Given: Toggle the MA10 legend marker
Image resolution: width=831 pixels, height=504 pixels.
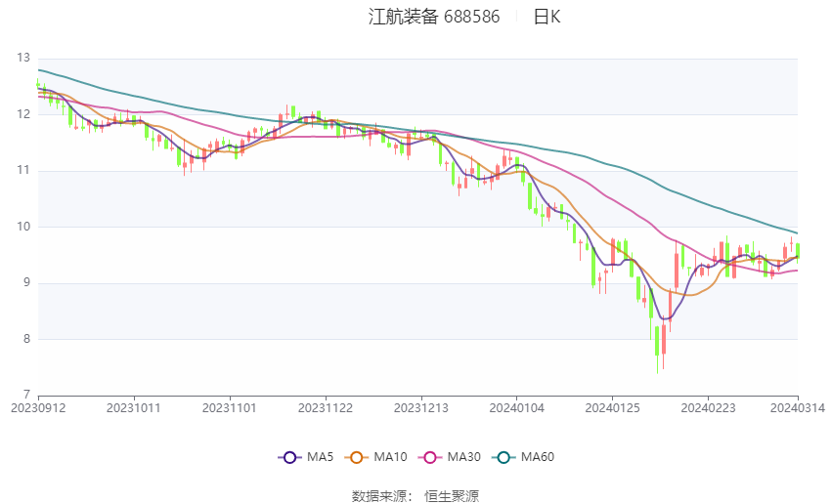Looking at the screenshot, I should tap(356, 457).
